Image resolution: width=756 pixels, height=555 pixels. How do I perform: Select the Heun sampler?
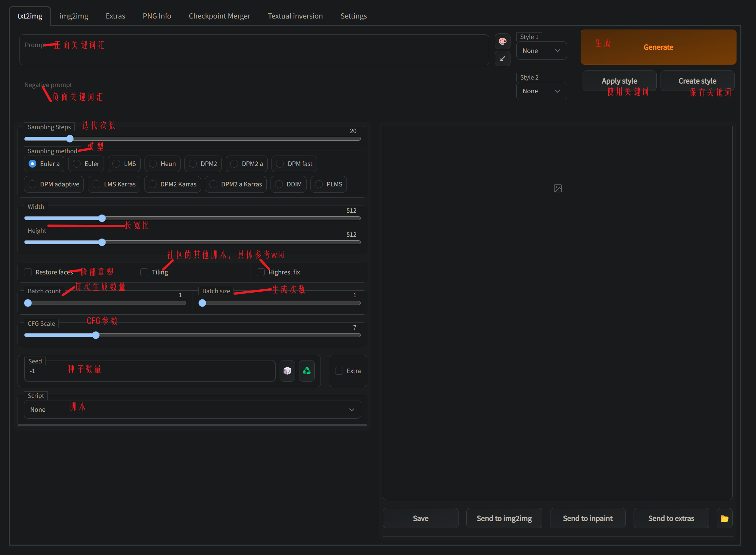point(163,164)
